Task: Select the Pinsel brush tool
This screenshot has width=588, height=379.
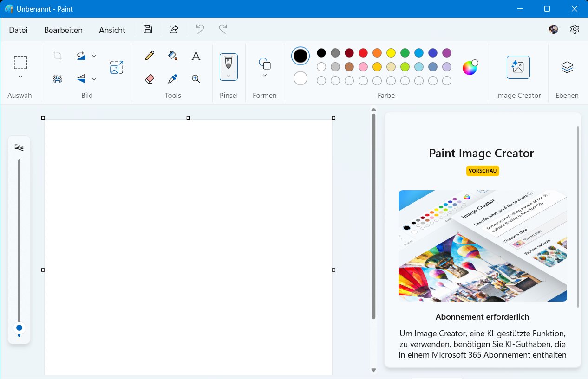Action: point(229,62)
